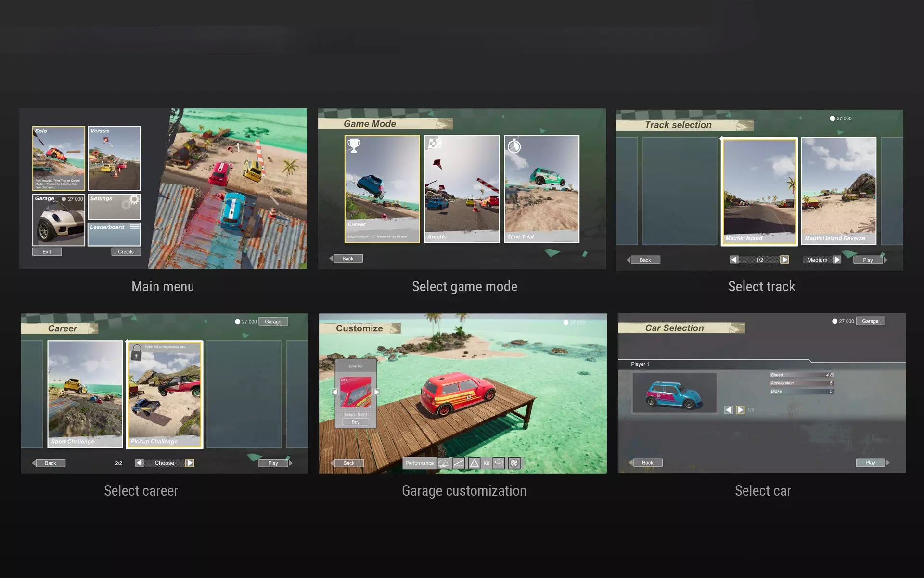Click the coin icon on Career screen
924x578 pixels.
[237, 322]
